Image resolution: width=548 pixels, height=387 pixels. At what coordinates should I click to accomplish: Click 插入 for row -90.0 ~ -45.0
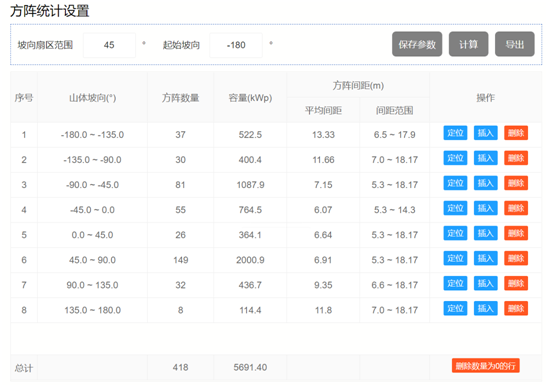pyautogui.click(x=485, y=183)
